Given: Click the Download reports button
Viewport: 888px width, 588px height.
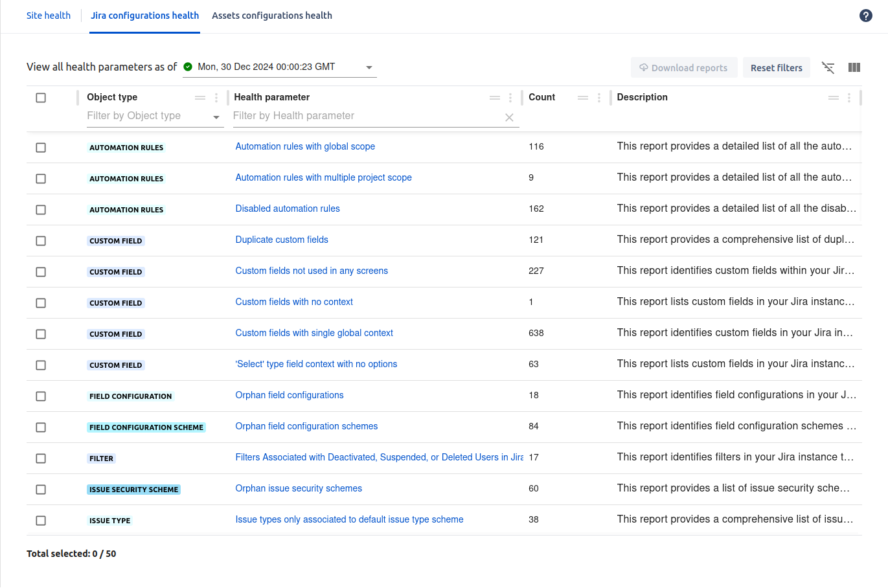Looking at the screenshot, I should pyautogui.click(x=684, y=67).
